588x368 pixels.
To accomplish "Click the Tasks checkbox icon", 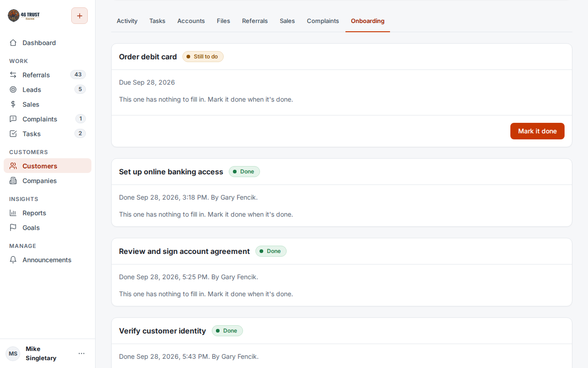I will click(x=13, y=134).
